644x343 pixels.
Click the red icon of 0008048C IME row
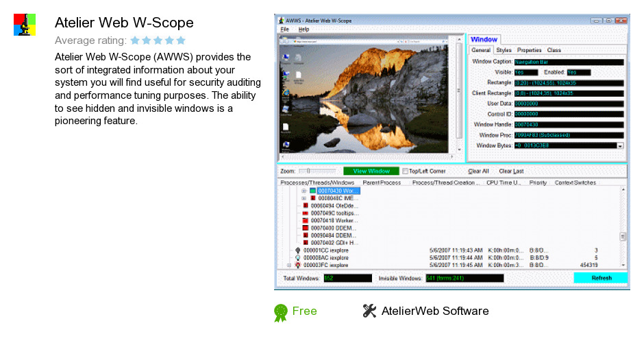[x=313, y=198]
